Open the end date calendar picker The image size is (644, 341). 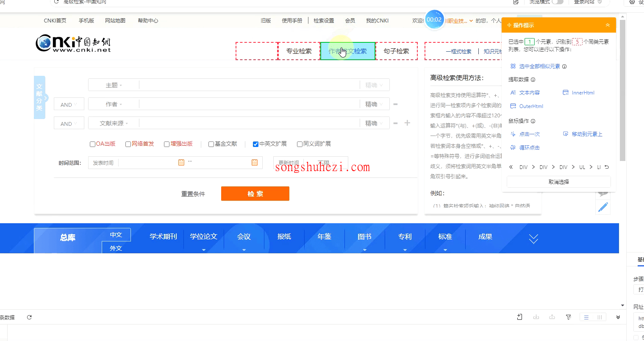(255, 162)
